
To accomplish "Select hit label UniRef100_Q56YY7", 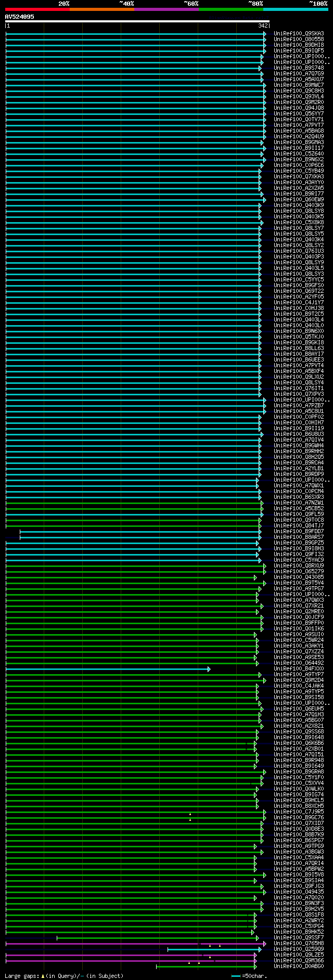I will click(299, 114).
